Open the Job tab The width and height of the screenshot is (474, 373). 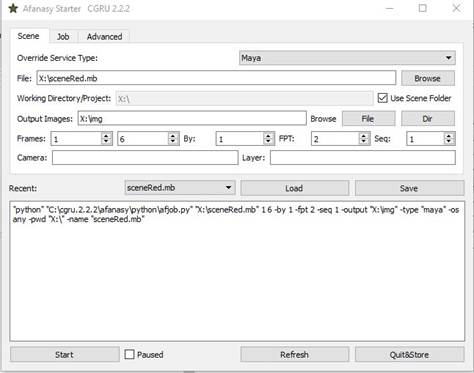(x=63, y=37)
